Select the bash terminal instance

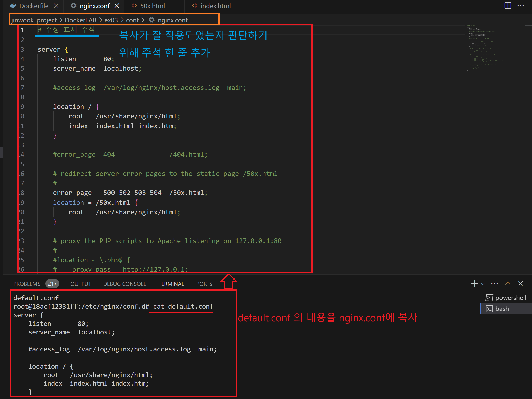[x=502, y=309]
